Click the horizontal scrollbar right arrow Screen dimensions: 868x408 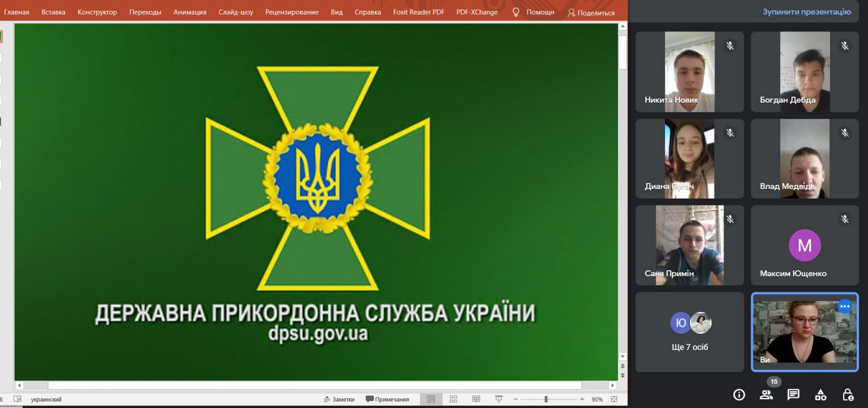coord(613,385)
